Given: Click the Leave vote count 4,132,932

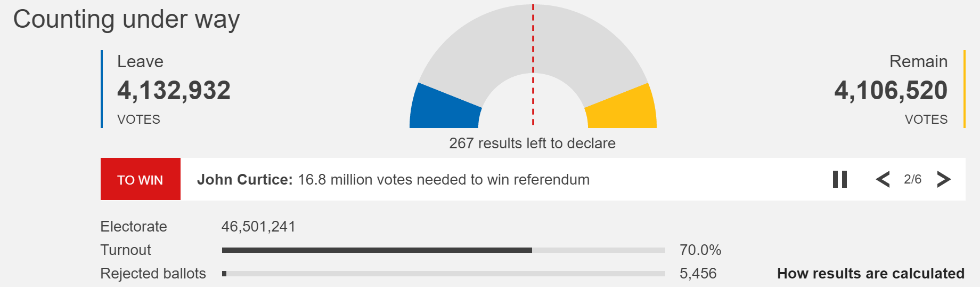Looking at the screenshot, I should [x=174, y=90].
